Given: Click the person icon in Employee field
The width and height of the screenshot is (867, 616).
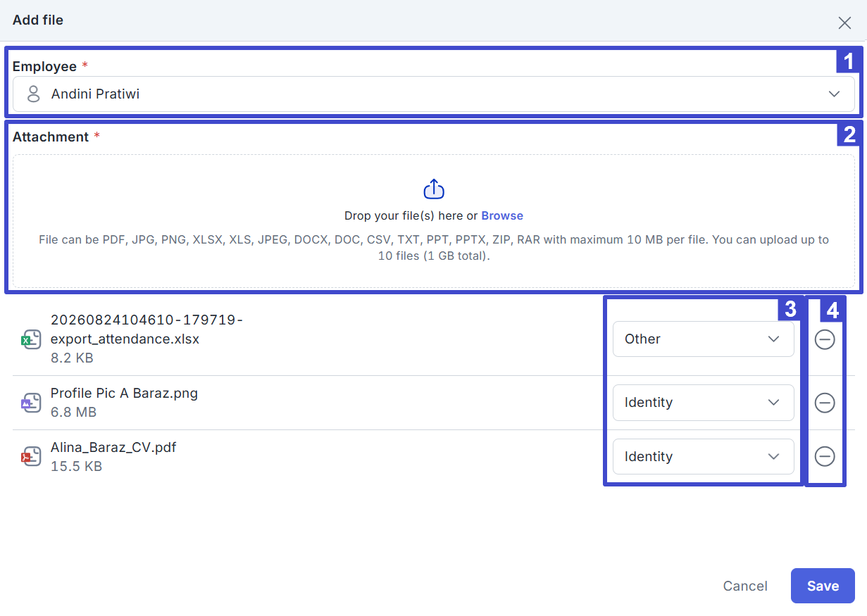Looking at the screenshot, I should coord(33,94).
